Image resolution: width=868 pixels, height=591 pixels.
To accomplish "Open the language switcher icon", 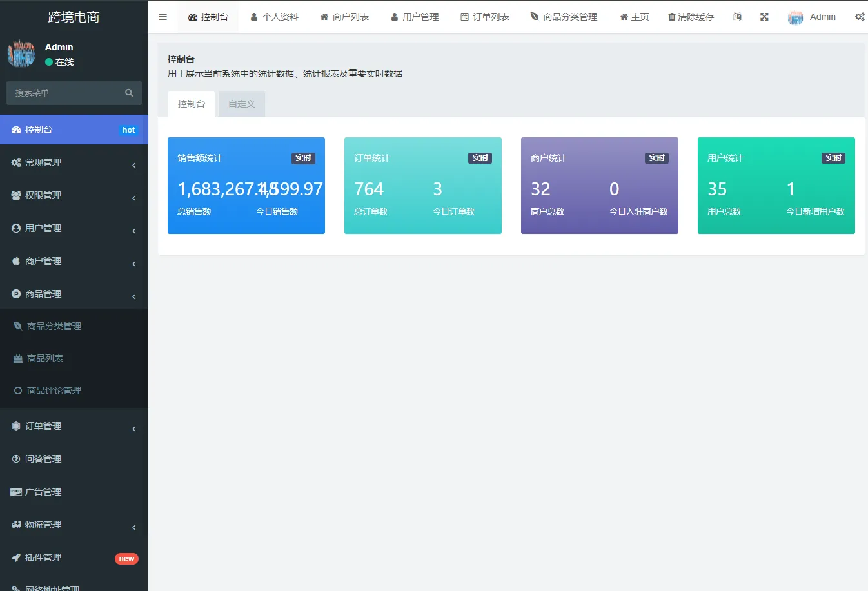I will coord(737,17).
